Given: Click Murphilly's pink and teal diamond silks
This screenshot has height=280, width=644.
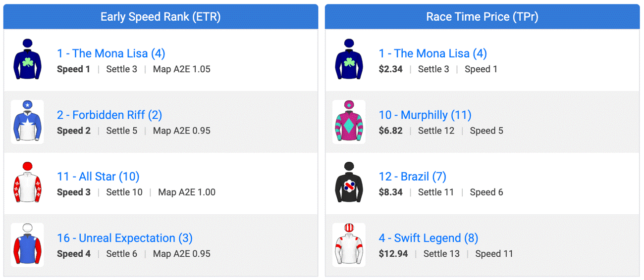Looking at the screenshot, I should [x=349, y=122].
